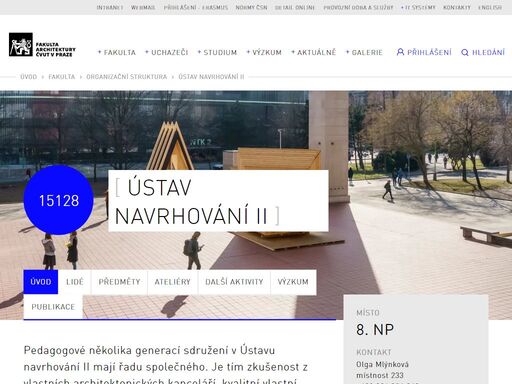Open the Aktuálně main menu

pyautogui.click(x=313, y=52)
